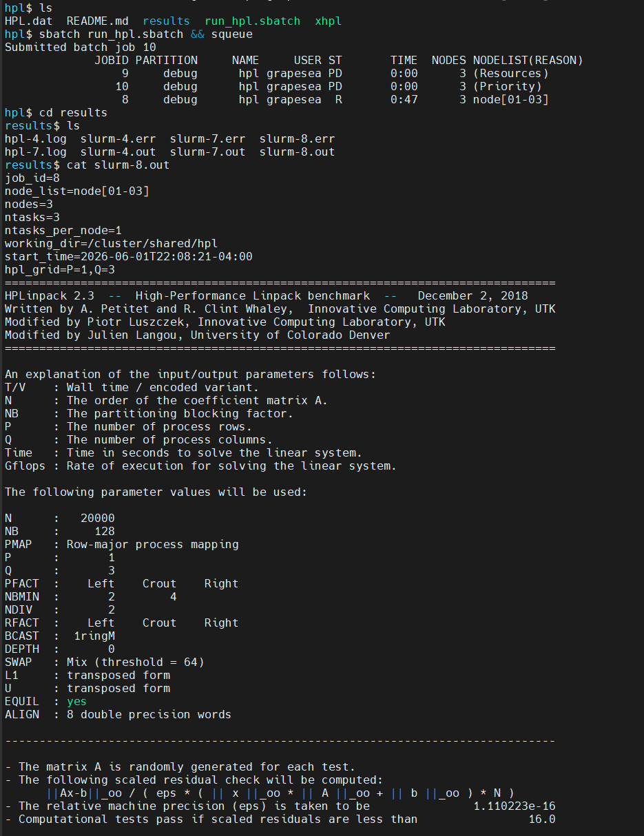The image size is (644, 836).
Task: Click the hpl-7.log filename
Action: (x=36, y=152)
